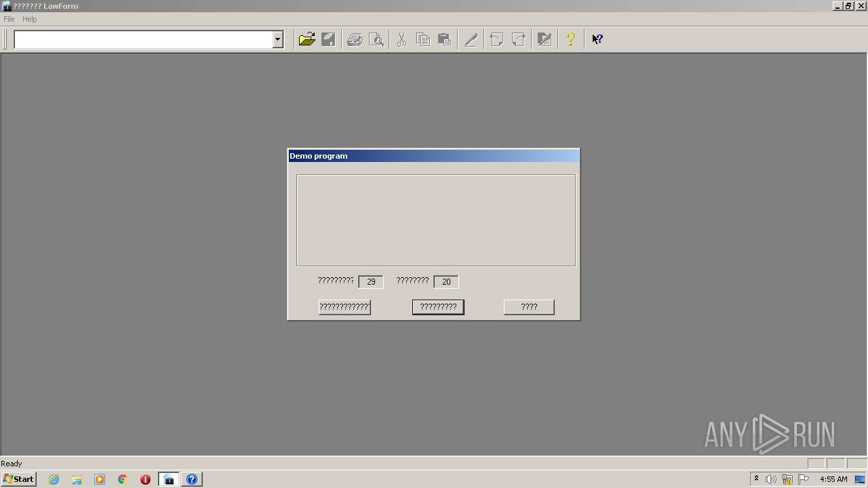Screen dimensions: 868x488
Task: Launch Internet Explorer from the taskbar
Action: pos(54,479)
